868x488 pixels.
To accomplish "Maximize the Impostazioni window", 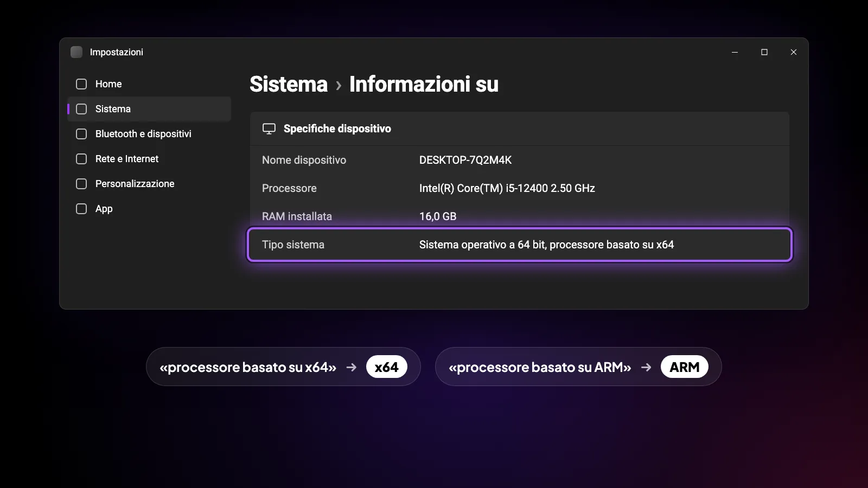I will [x=764, y=52].
